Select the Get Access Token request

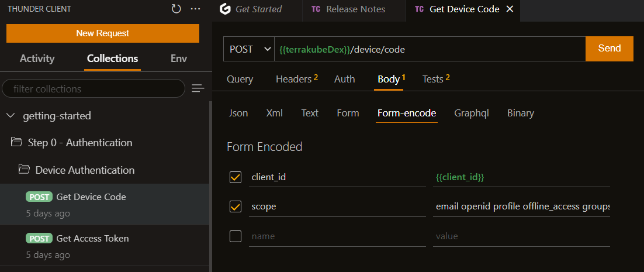pyautogui.click(x=92, y=239)
